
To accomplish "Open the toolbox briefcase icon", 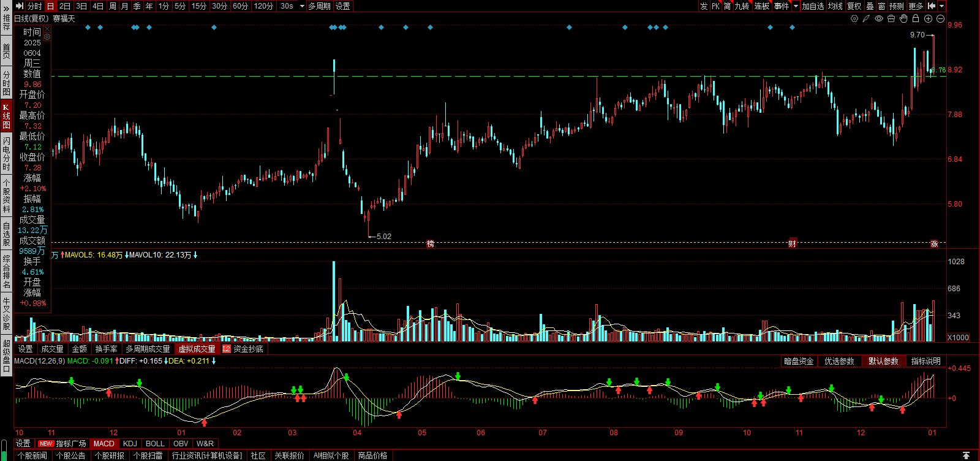I will click(x=891, y=18).
